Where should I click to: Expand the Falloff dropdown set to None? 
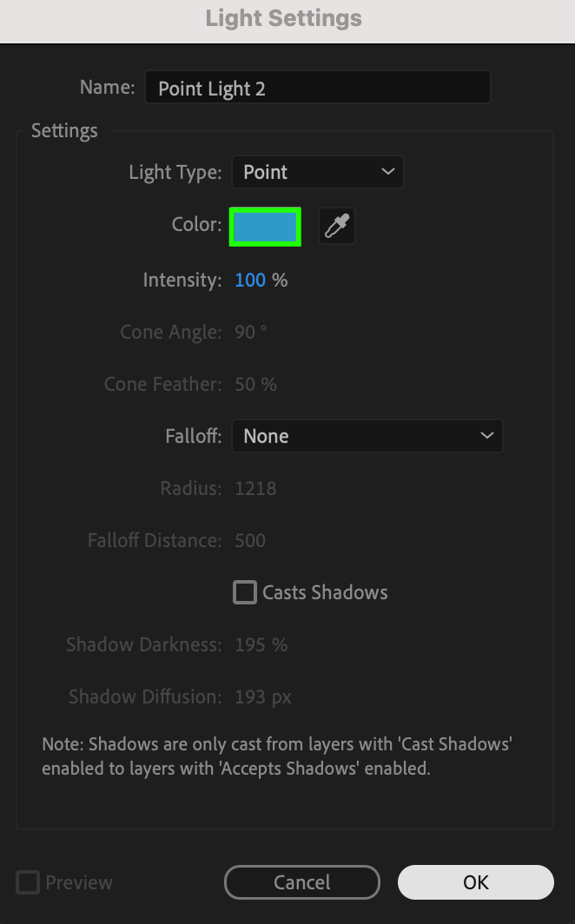(x=367, y=436)
